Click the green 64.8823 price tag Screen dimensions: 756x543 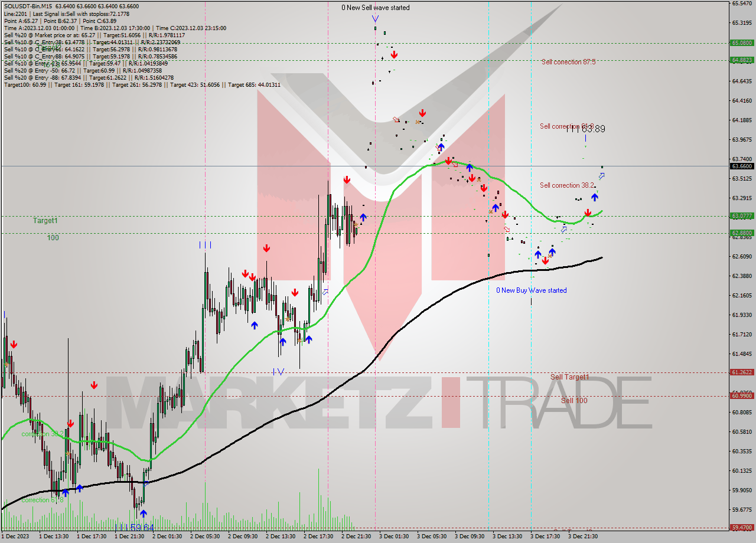[x=741, y=60]
